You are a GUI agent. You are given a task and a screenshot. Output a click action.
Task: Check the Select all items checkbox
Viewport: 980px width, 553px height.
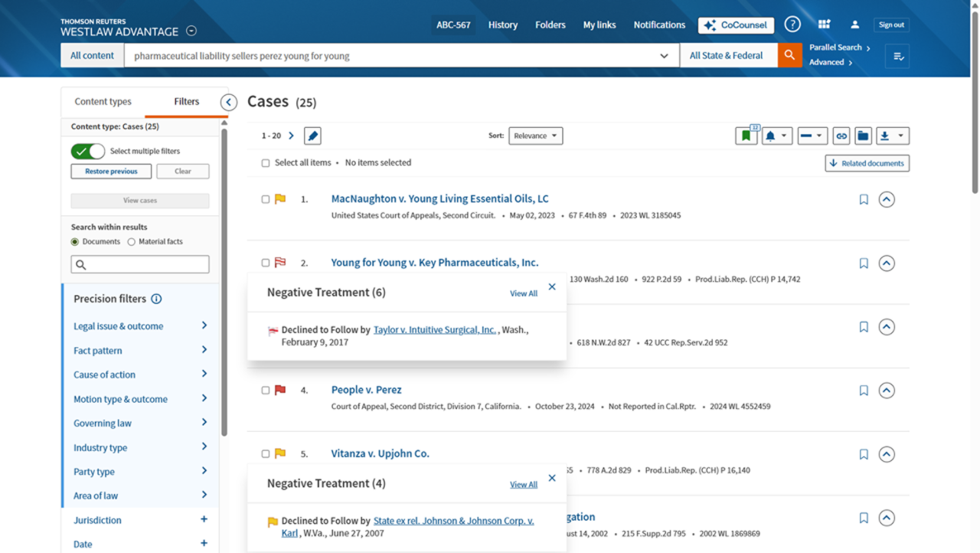tap(266, 163)
